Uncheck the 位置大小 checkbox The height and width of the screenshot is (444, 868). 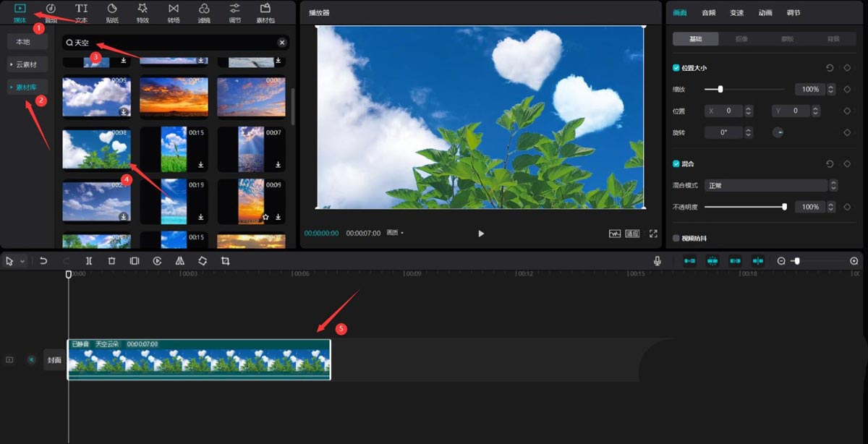pyautogui.click(x=676, y=68)
